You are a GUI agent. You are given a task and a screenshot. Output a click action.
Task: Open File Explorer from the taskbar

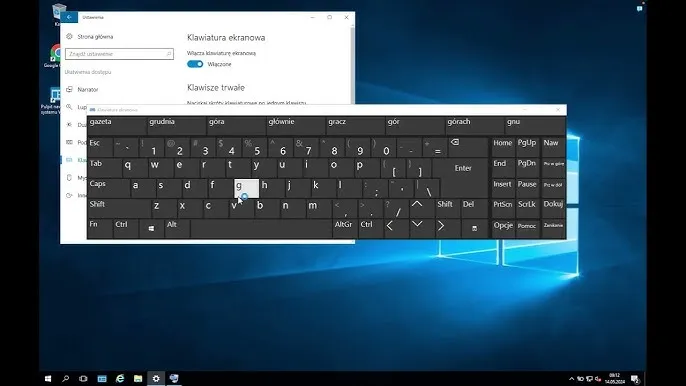(x=138, y=378)
